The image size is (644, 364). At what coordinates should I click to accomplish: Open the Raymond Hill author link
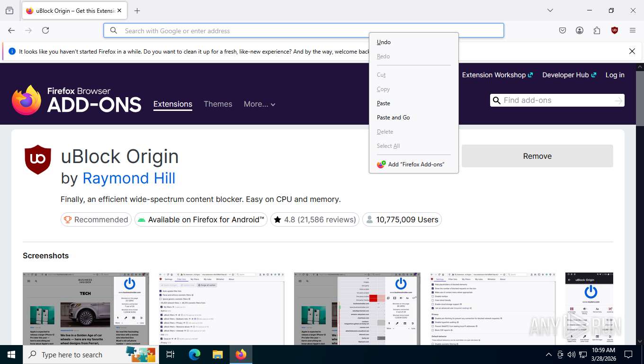[129, 178]
